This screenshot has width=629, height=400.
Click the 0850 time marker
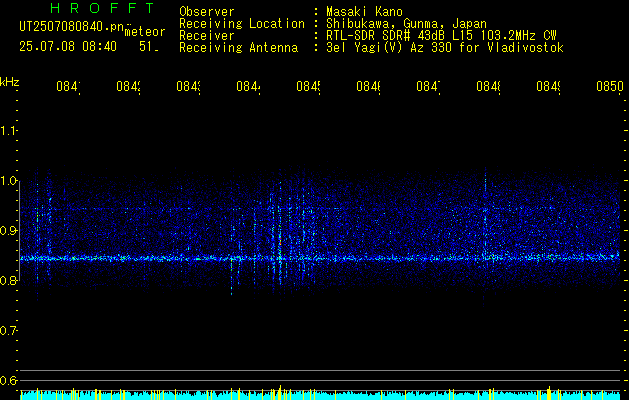coord(610,87)
